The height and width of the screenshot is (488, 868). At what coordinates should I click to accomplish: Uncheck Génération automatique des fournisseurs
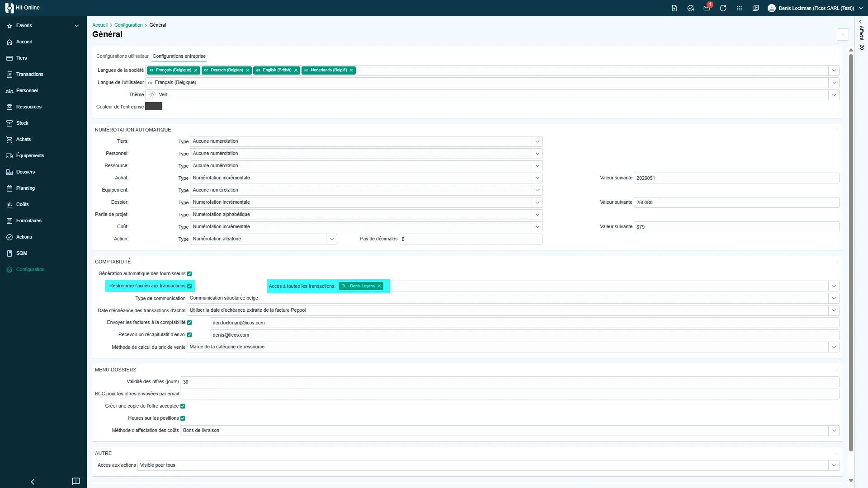click(x=189, y=274)
